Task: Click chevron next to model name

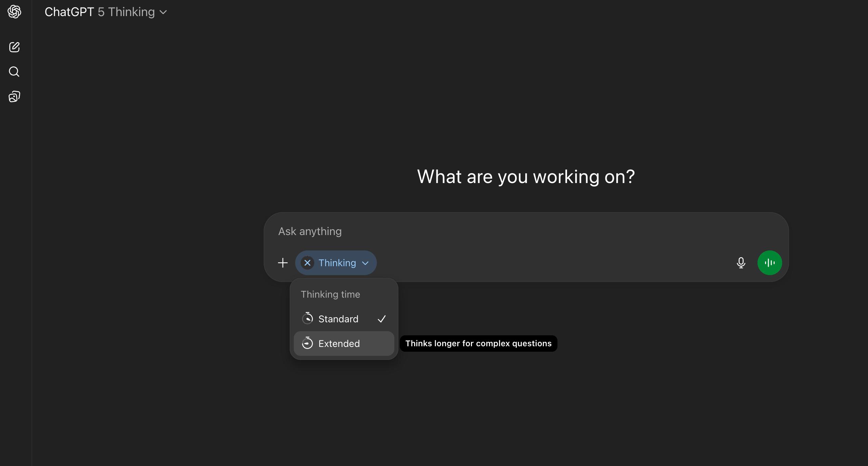Action: coord(163,12)
